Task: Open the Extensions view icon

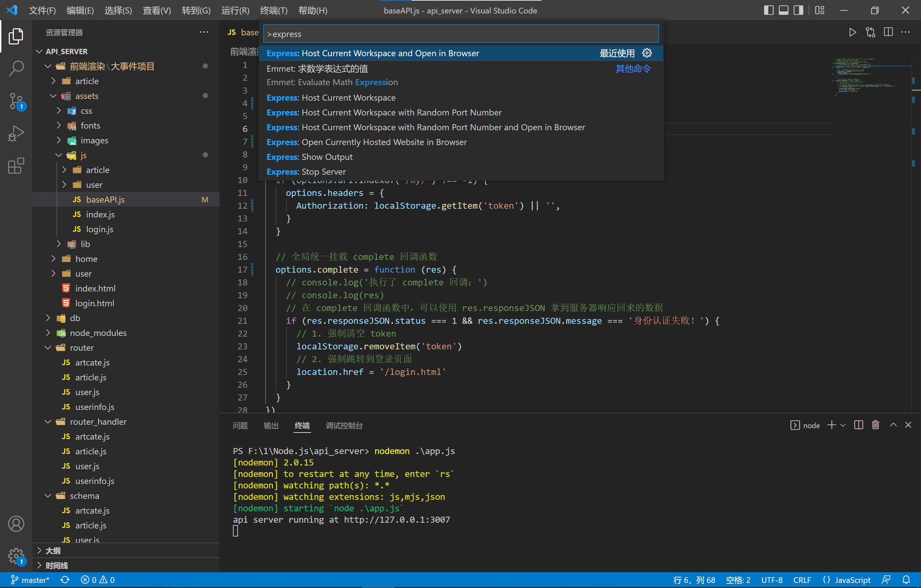Action: tap(16, 166)
